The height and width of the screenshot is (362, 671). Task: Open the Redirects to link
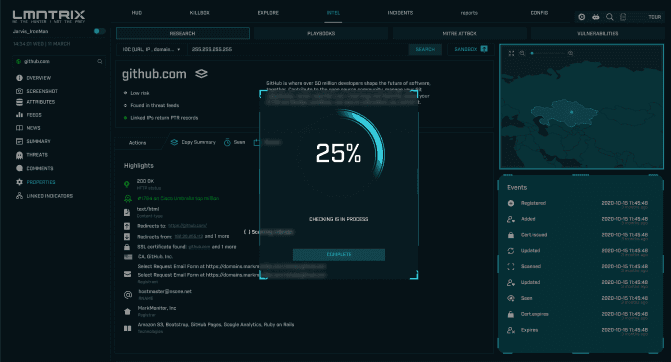tap(187, 226)
